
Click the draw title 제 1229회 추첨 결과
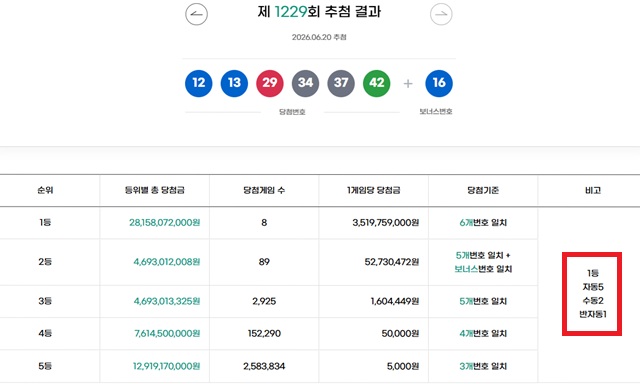pyautogui.click(x=319, y=11)
